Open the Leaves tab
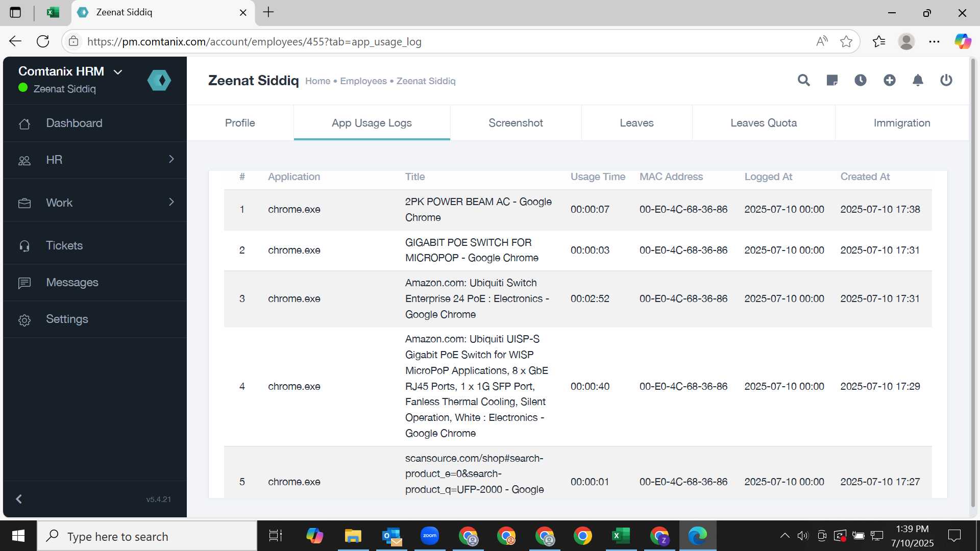Image resolution: width=980 pixels, height=551 pixels. click(x=636, y=123)
